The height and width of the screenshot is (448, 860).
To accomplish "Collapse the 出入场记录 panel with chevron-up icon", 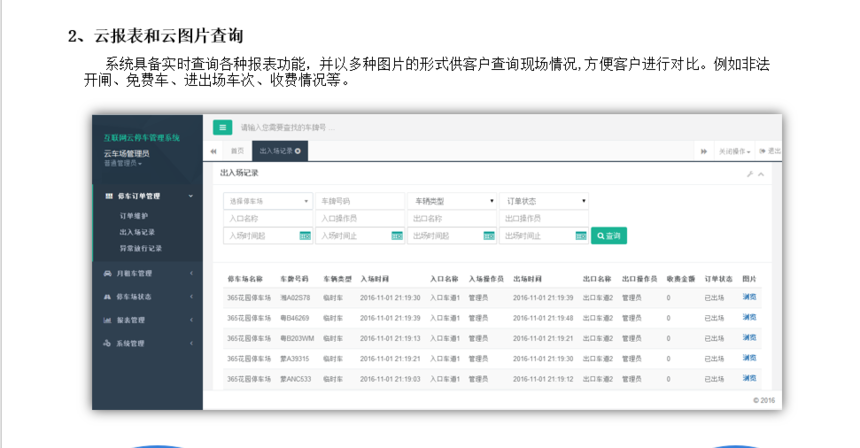I will coord(761,174).
